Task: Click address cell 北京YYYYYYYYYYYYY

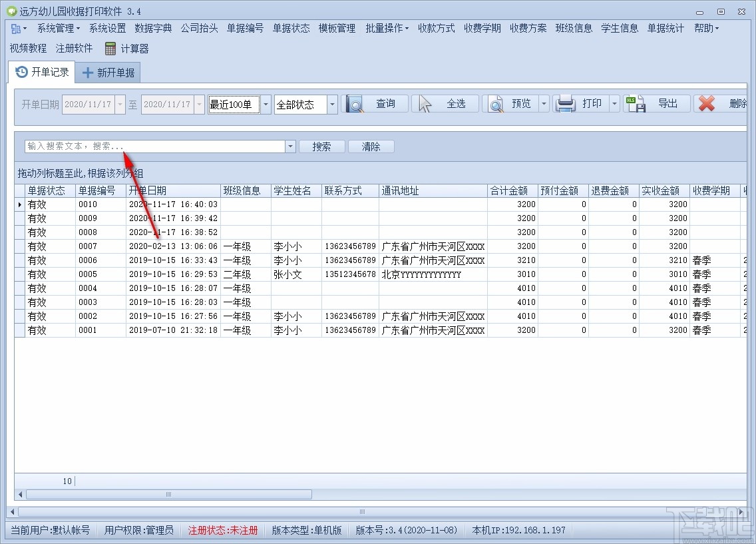Action: 433,274
